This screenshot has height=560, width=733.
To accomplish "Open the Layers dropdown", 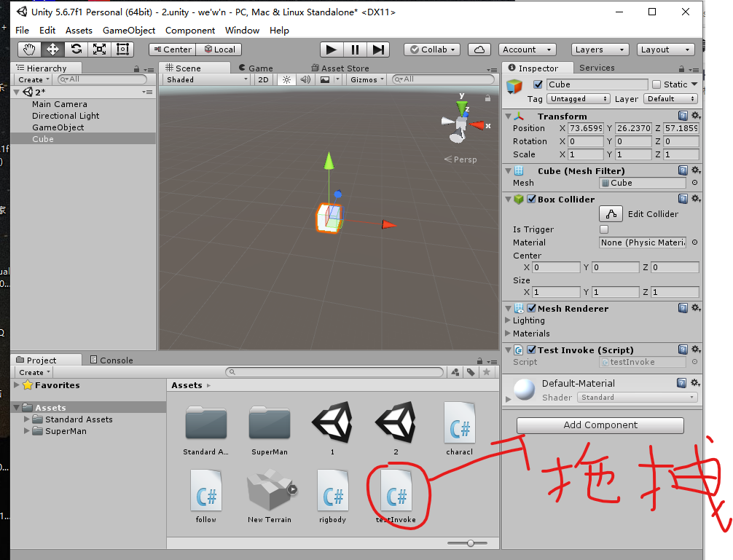I will [x=600, y=50].
